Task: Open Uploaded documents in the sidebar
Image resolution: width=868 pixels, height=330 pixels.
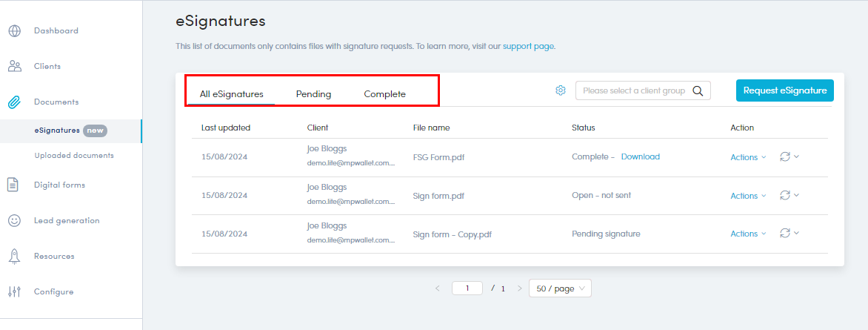Action: pyautogui.click(x=74, y=156)
